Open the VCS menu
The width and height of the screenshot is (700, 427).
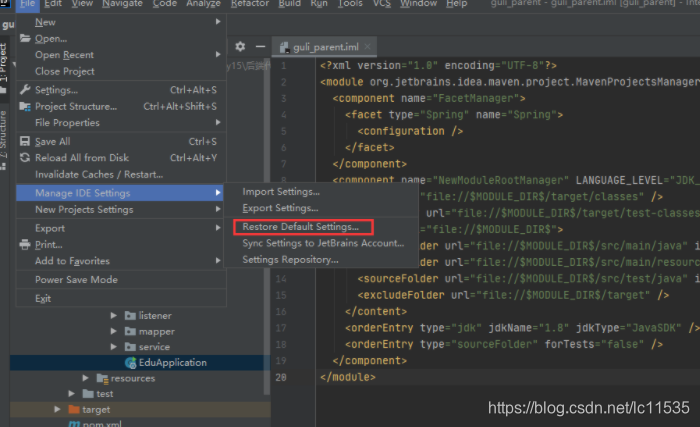point(382,4)
